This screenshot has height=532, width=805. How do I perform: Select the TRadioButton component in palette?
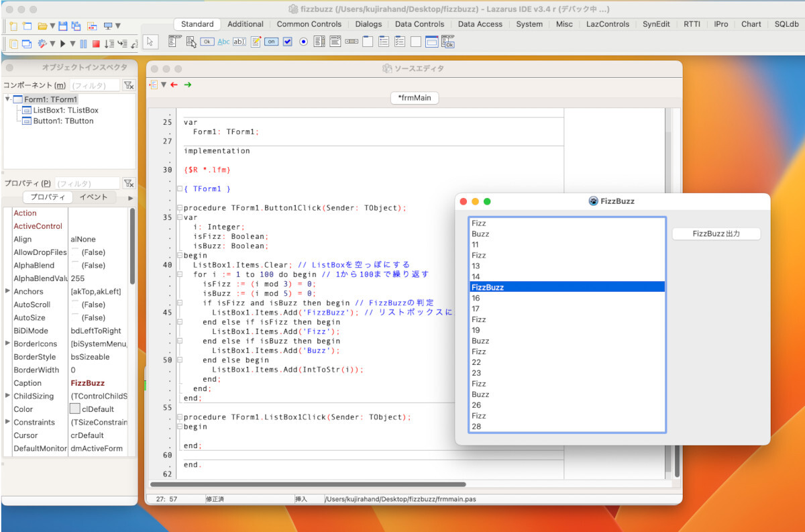[x=303, y=42]
